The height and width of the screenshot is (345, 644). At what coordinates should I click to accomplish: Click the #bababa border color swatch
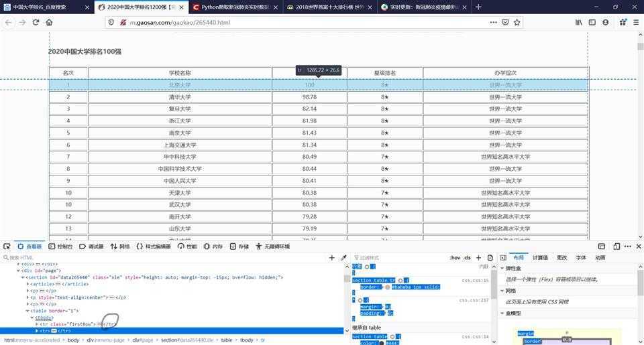point(387,287)
